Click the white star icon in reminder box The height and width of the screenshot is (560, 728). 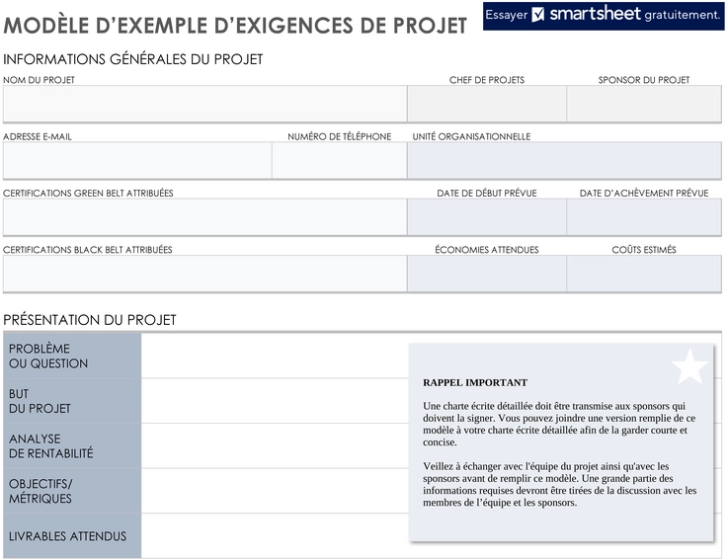[689, 366]
